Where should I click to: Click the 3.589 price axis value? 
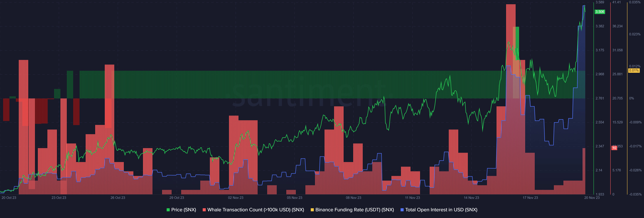point(600,2)
